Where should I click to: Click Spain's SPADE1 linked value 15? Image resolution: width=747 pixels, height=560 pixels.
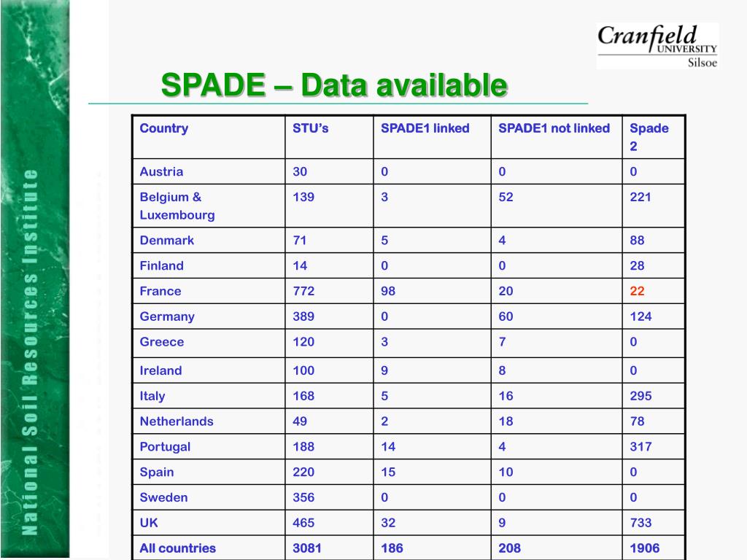click(x=388, y=472)
